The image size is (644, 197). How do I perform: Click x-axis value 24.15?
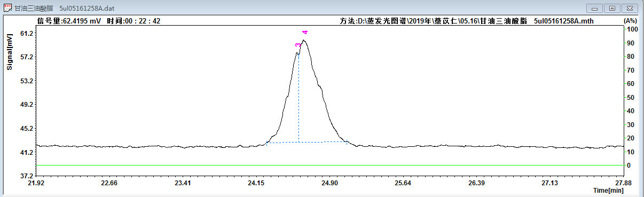[256, 183]
